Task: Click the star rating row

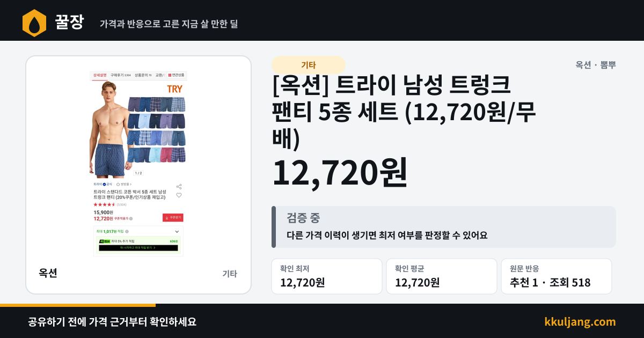Action: (109, 204)
